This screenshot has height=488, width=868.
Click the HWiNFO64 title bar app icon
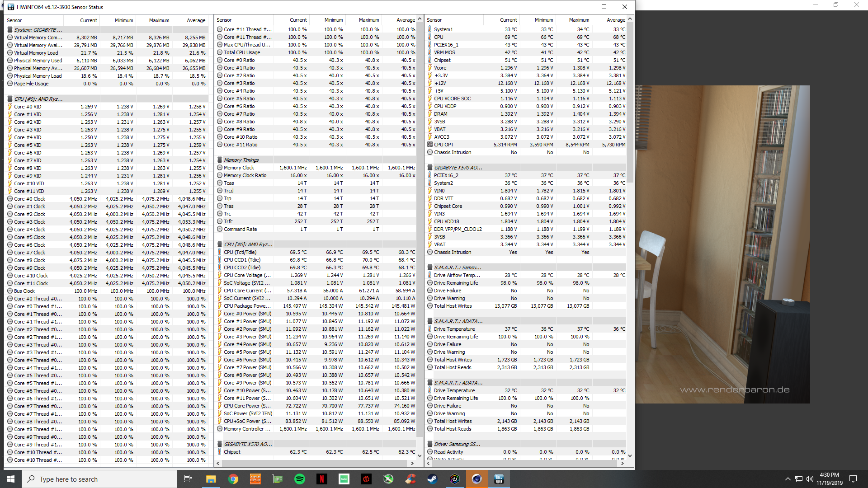[x=11, y=7]
